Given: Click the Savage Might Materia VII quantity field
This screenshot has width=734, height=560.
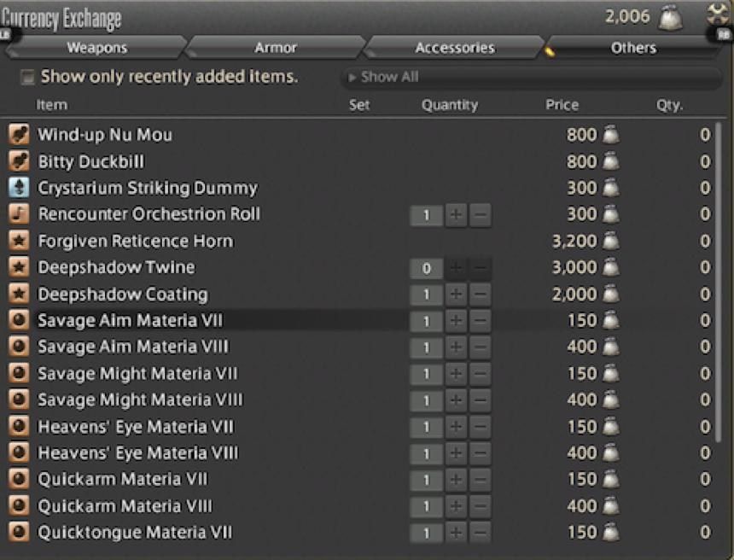Looking at the screenshot, I should [x=427, y=375].
